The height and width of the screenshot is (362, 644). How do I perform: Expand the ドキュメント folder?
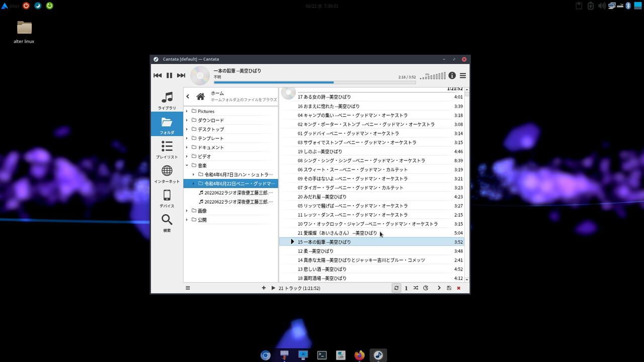pyautogui.click(x=187, y=147)
